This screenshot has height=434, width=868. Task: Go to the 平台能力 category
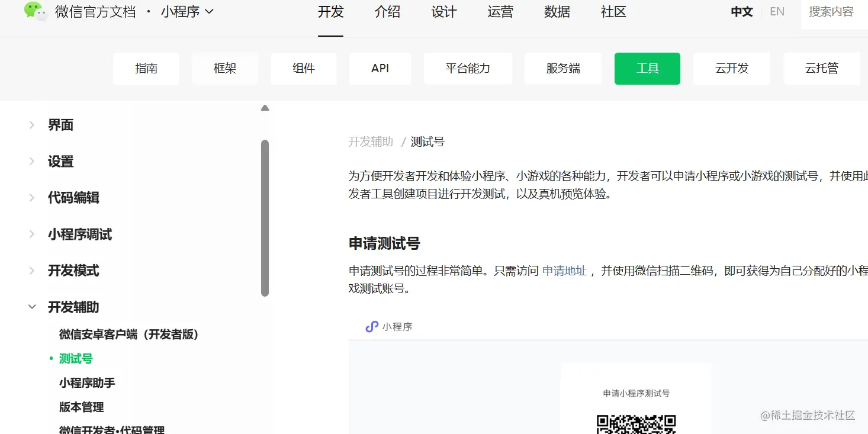(x=468, y=69)
